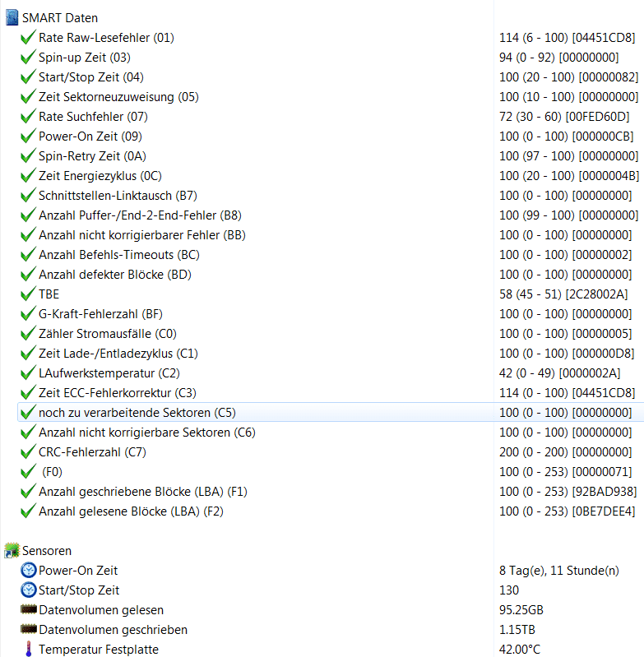Viewport: 644px width, 657px height.
Task: Click the checkmark icon for Zeit Energiezyklus (0C)
Action: 28,175
